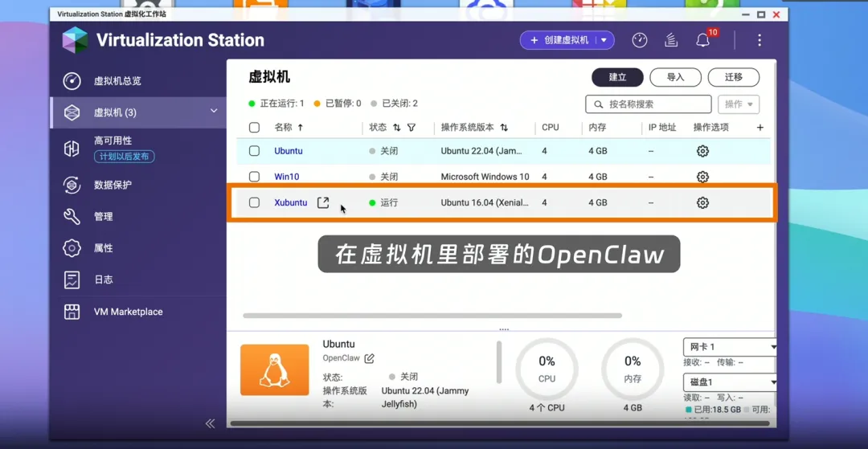The image size is (868, 449).
Task: Select 管理 in the sidebar
Action: point(138,217)
